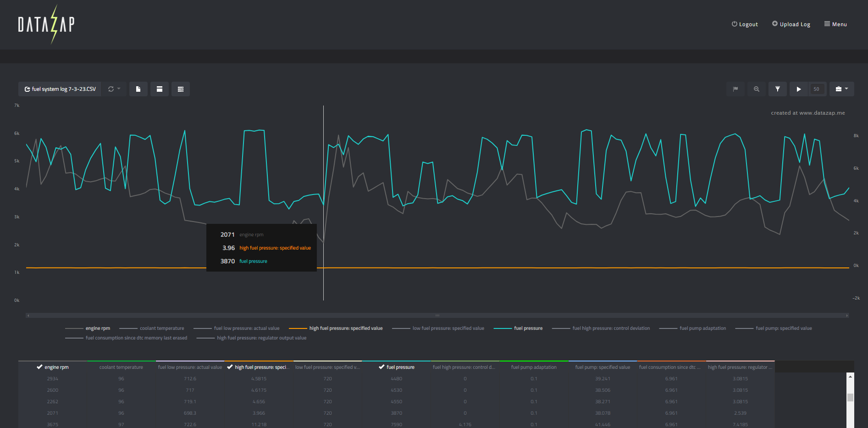Open the briefcase tools dropdown
This screenshot has width=868, height=428.
click(841, 89)
